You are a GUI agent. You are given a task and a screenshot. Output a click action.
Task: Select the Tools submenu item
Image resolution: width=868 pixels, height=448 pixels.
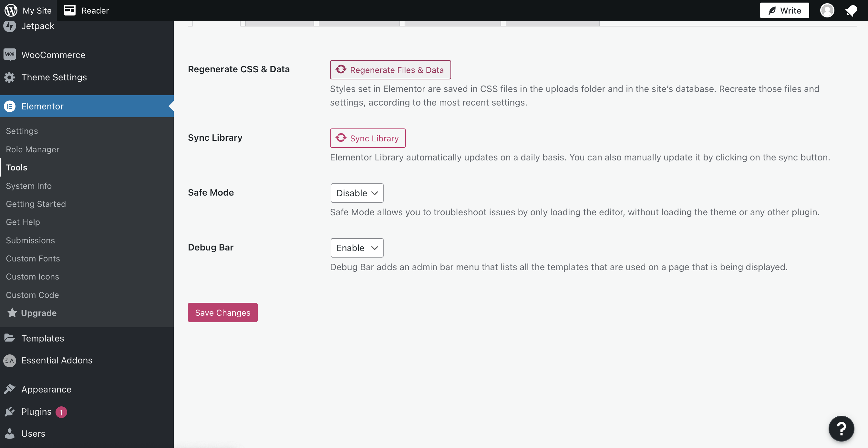click(x=16, y=168)
